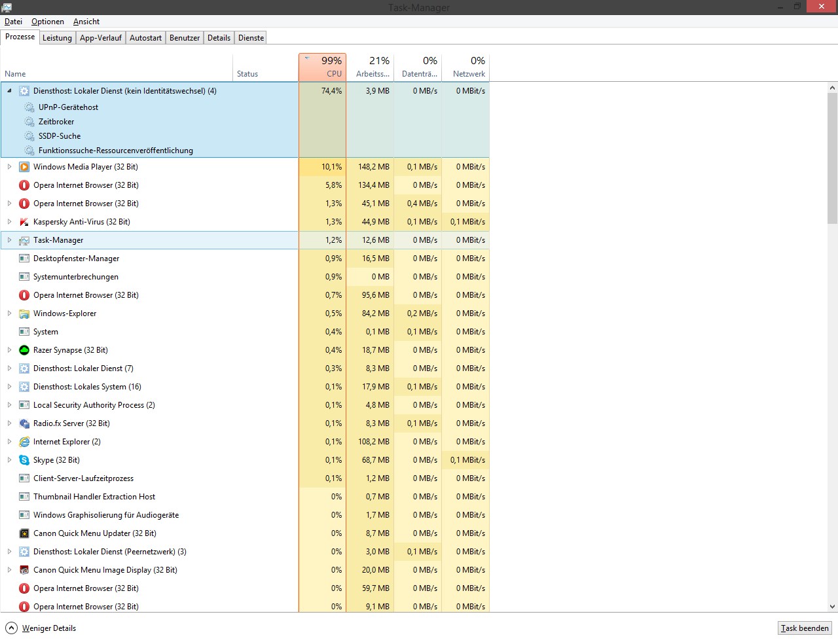838x644 pixels.
Task: Click the Internet Explorer process icon
Action: coord(24,442)
